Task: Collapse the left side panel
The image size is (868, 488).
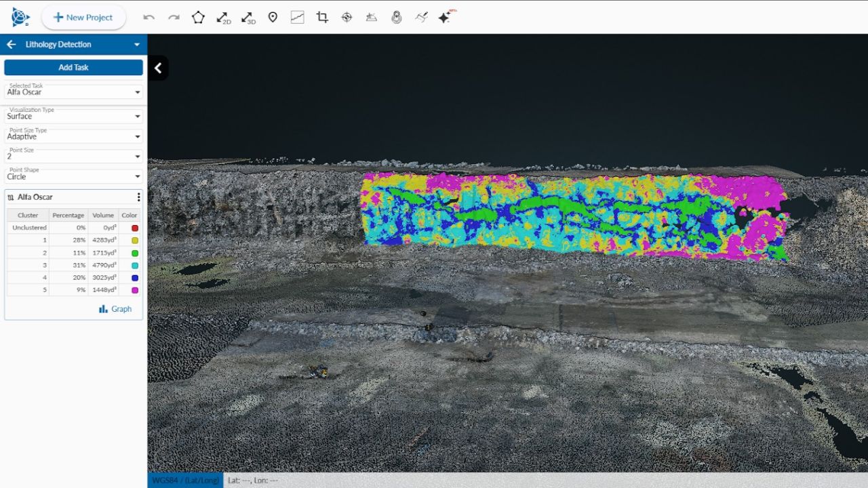Action: 158,68
